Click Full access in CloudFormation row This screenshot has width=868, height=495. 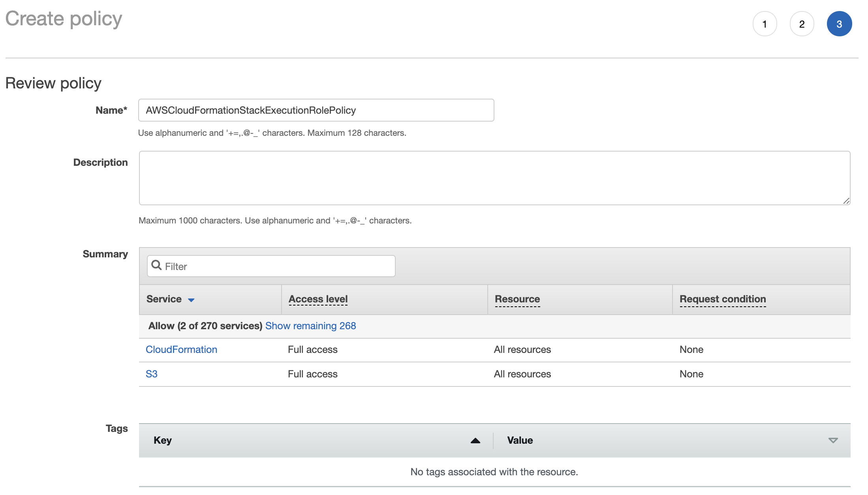(312, 349)
